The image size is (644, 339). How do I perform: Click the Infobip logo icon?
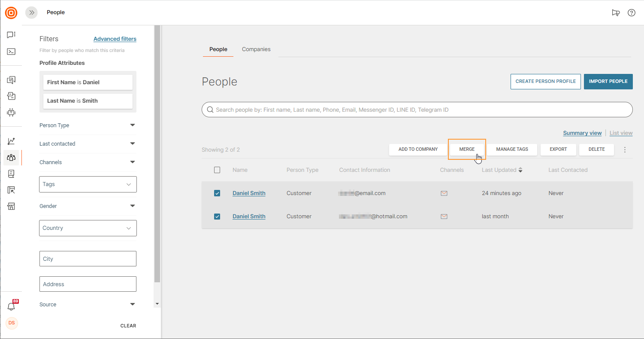11,13
